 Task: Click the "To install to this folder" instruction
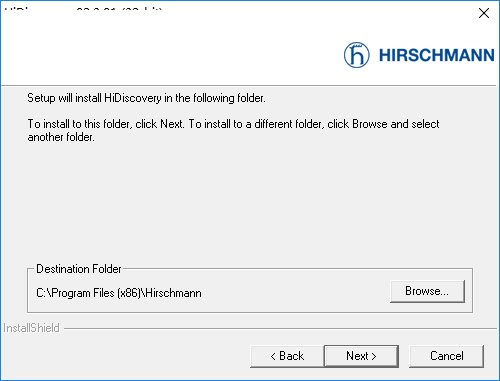point(233,130)
